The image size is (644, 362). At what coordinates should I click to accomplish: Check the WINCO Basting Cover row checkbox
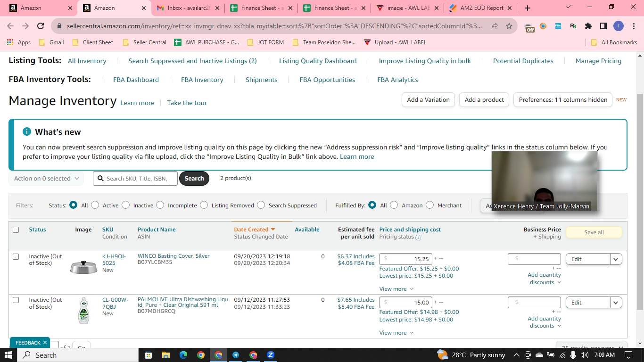click(x=16, y=257)
